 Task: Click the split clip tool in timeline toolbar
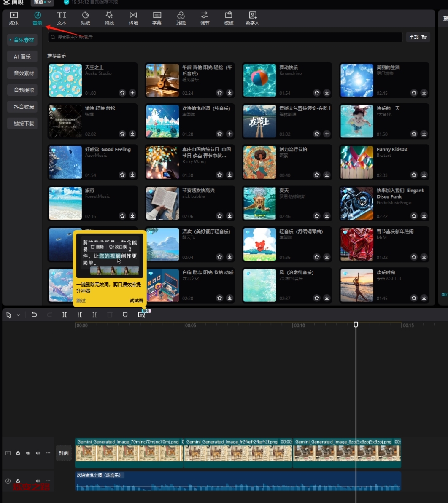pos(65,315)
